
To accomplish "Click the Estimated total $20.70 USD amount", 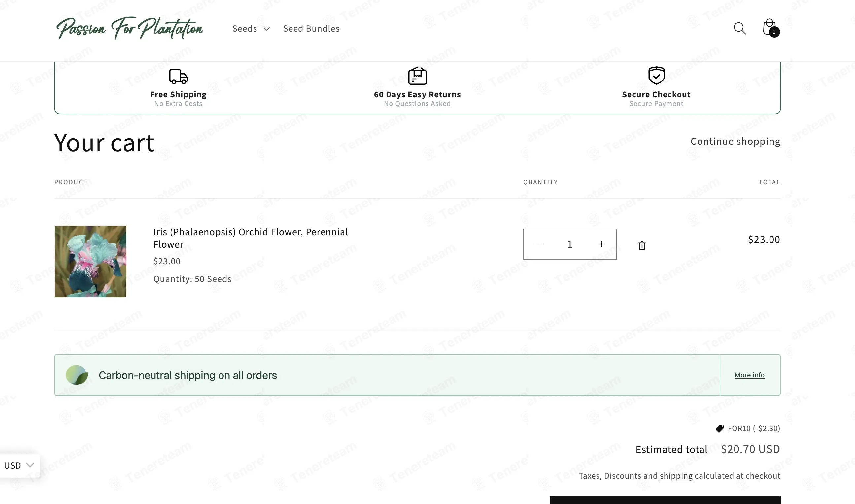I will click(750, 449).
